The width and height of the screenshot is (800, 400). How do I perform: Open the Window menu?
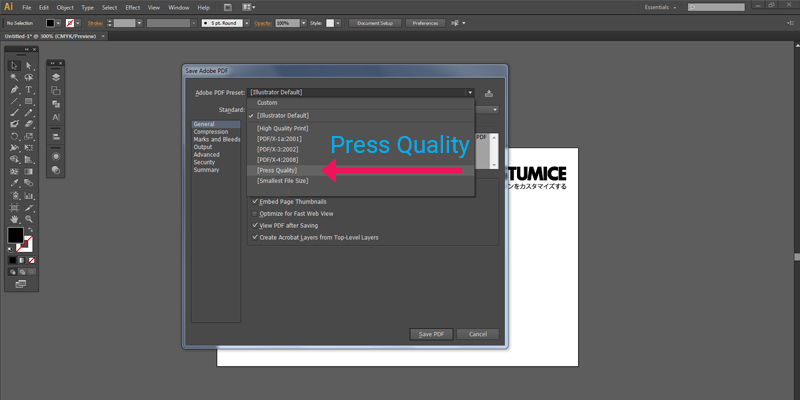pos(179,8)
